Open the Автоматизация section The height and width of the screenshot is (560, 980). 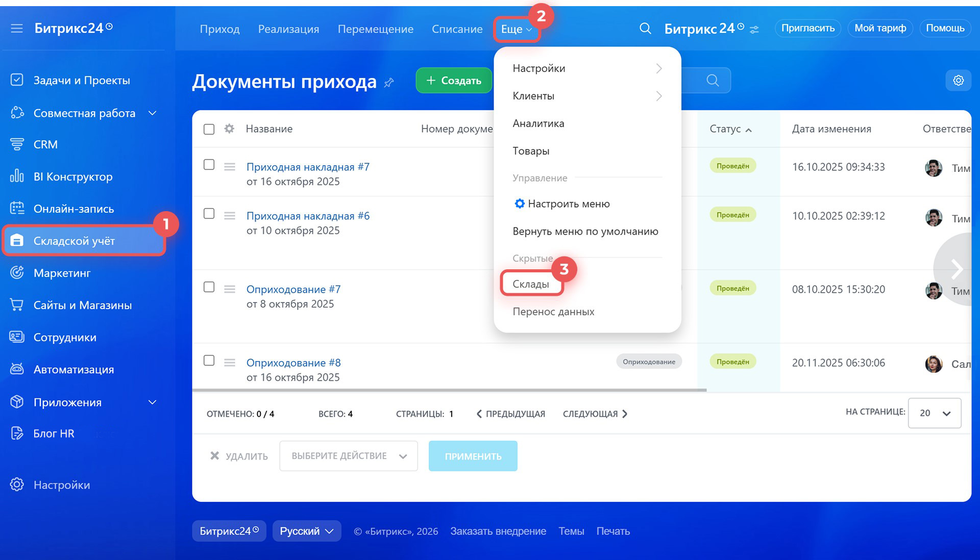73,369
